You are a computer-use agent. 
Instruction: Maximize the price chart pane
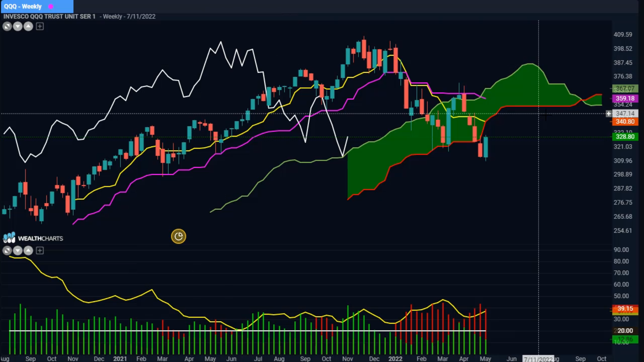[x=7, y=26]
